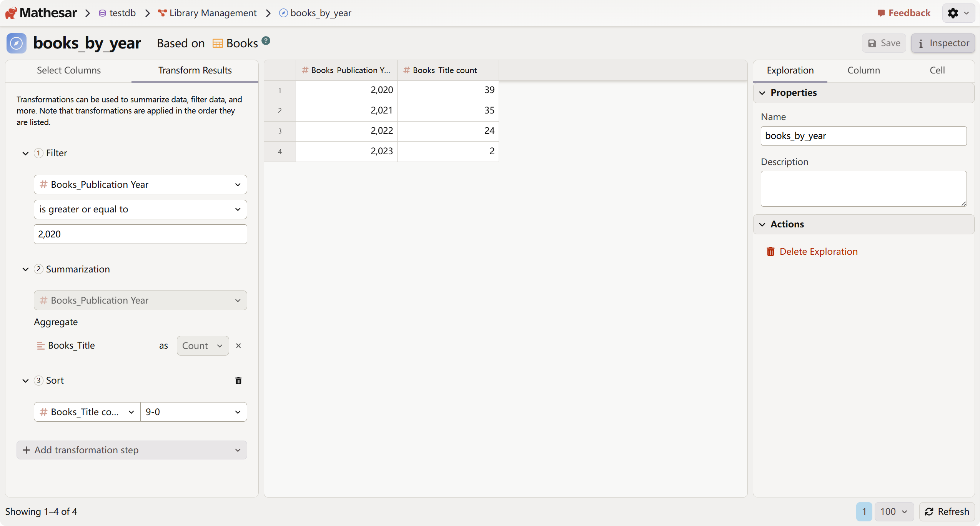Open the filter condition dropdown
980x526 pixels.
click(140, 209)
